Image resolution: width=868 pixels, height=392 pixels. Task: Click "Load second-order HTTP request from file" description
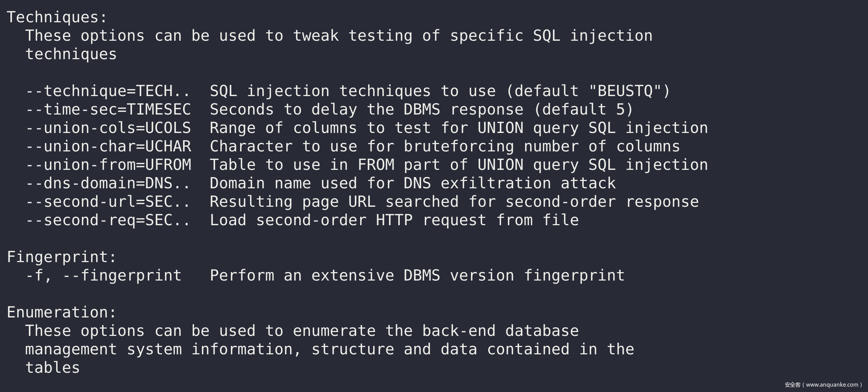(x=394, y=220)
